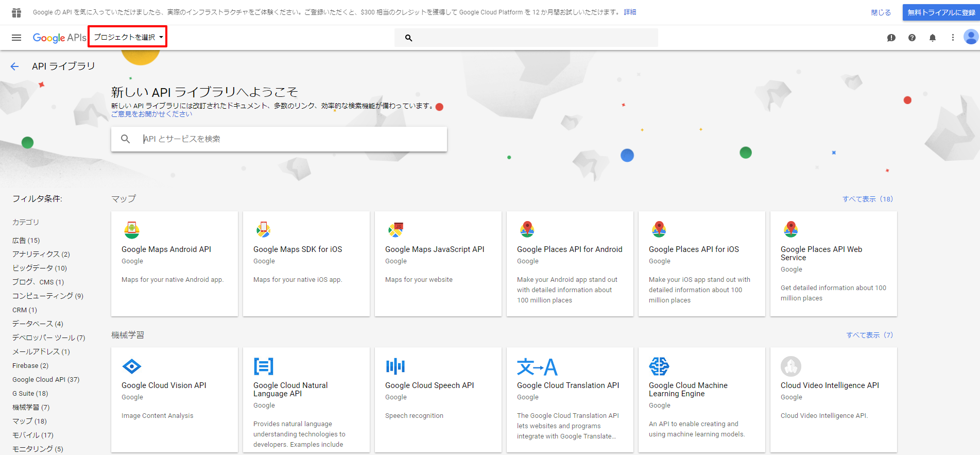
Task: Filter by category メールアドレス (1)
Action: click(41, 351)
